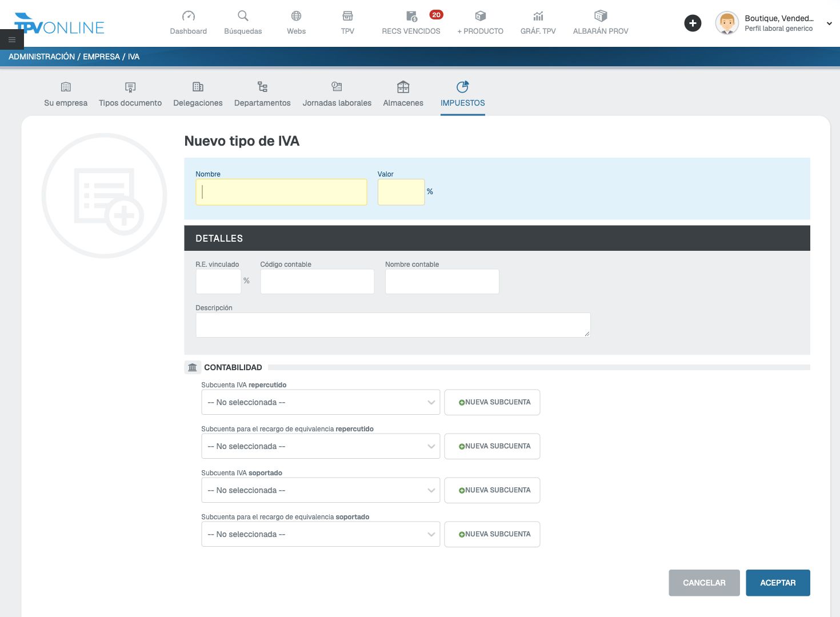Click the ACEPTAR button
The image size is (840, 617).
[x=778, y=583]
